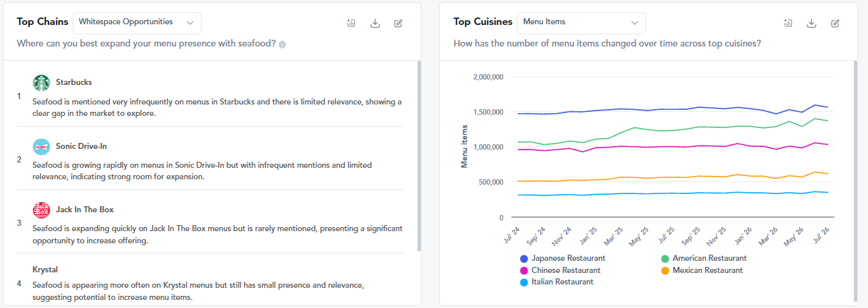Click the Mexican Restaurant legend label
This screenshot has width=868, height=308.
707,270
